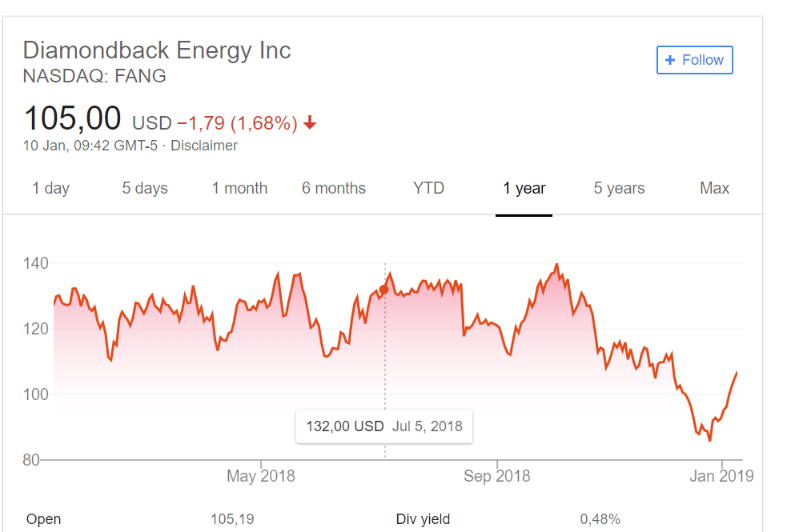Click the May 2018 axis marker
Image resolution: width=799 pixels, height=532 pixels.
point(261,475)
